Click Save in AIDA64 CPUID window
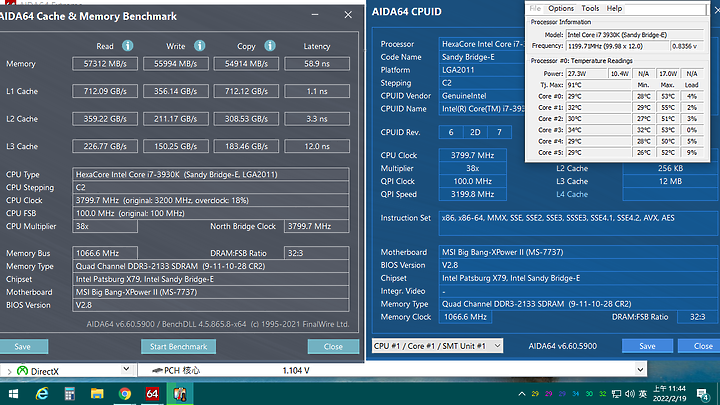 pos(647,346)
